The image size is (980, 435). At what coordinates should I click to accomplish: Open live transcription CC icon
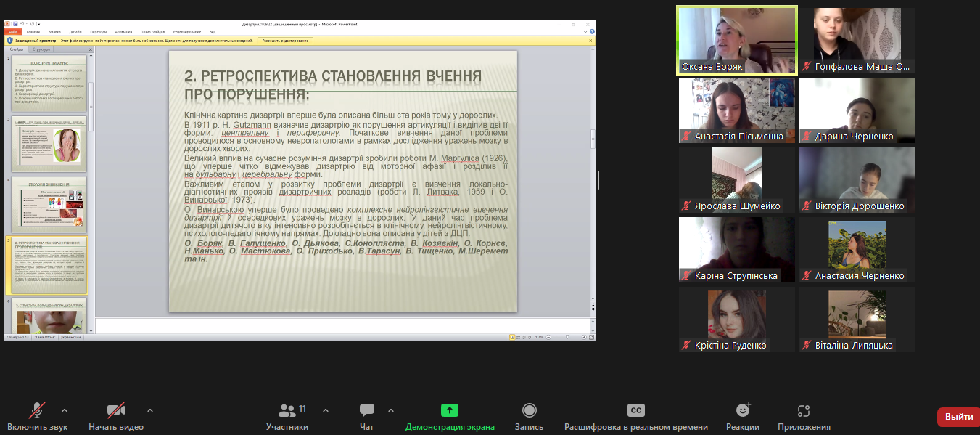coord(635,410)
